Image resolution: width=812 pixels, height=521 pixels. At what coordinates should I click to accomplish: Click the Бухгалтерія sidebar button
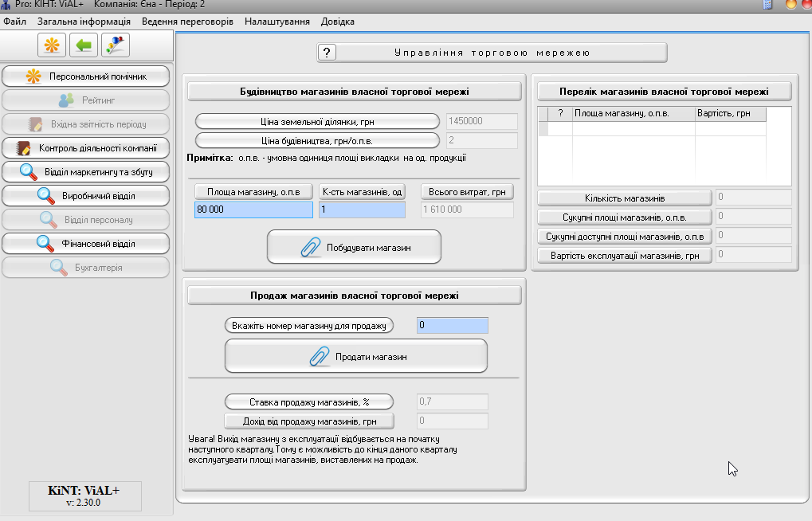[86, 267]
